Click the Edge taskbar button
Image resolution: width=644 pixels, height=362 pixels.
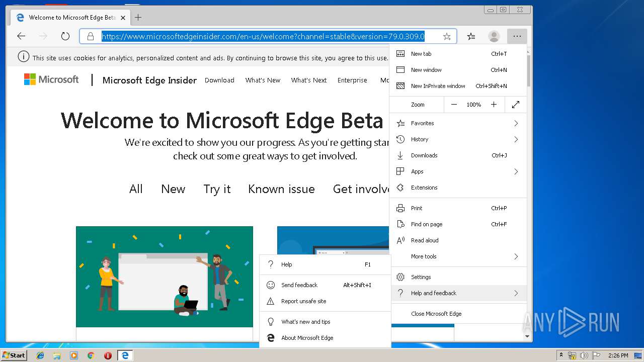[x=125, y=355]
